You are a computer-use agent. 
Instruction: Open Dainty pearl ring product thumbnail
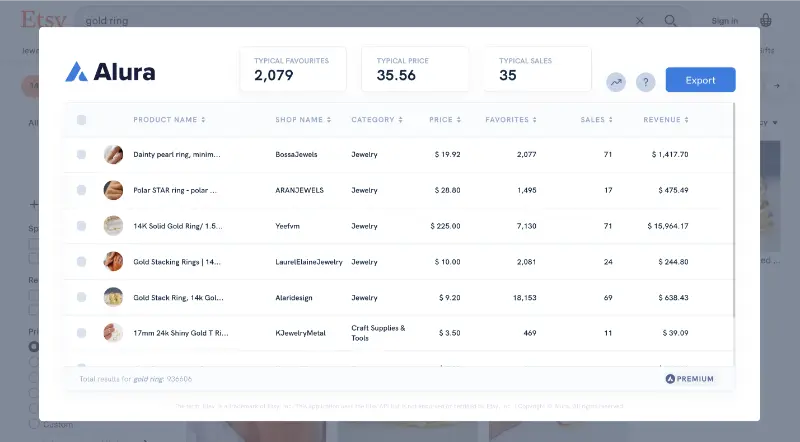[113, 155]
